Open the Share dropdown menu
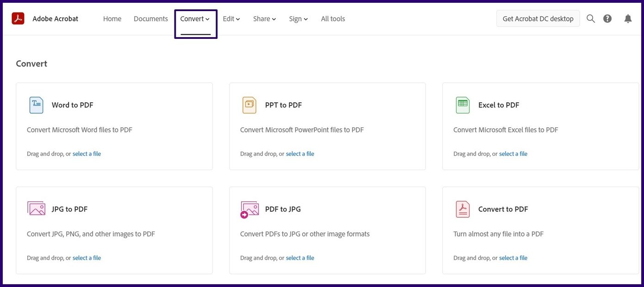The height and width of the screenshot is (287, 644). pos(264,19)
